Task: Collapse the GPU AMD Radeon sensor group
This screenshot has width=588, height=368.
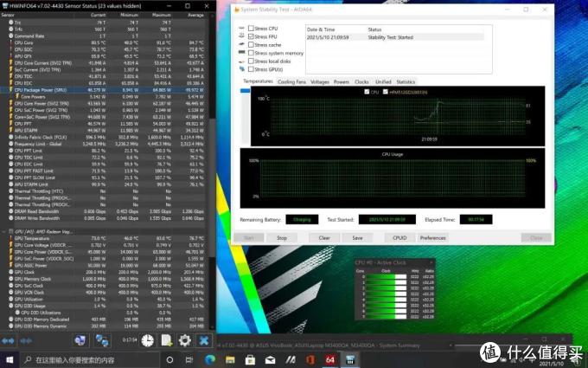Action: point(4,232)
